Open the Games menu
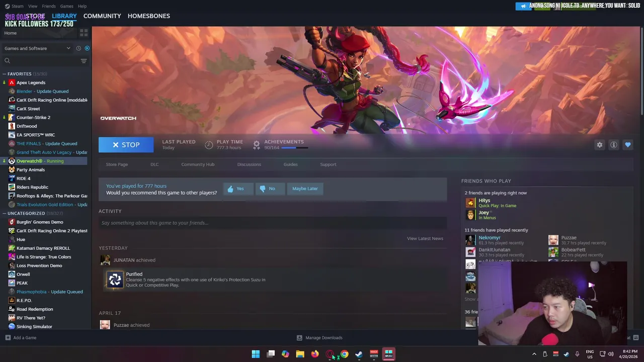 tap(66, 6)
